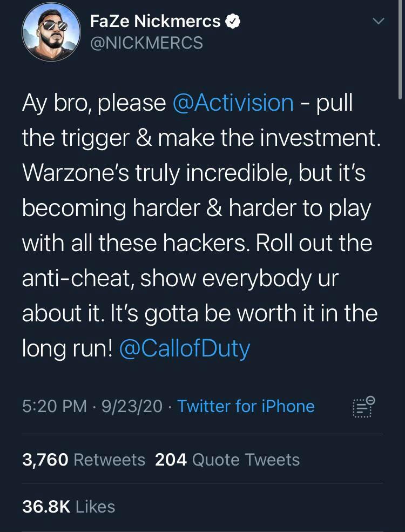Open the @Activision mention
The width and height of the screenshot is (405, 532).
point(233,103)
